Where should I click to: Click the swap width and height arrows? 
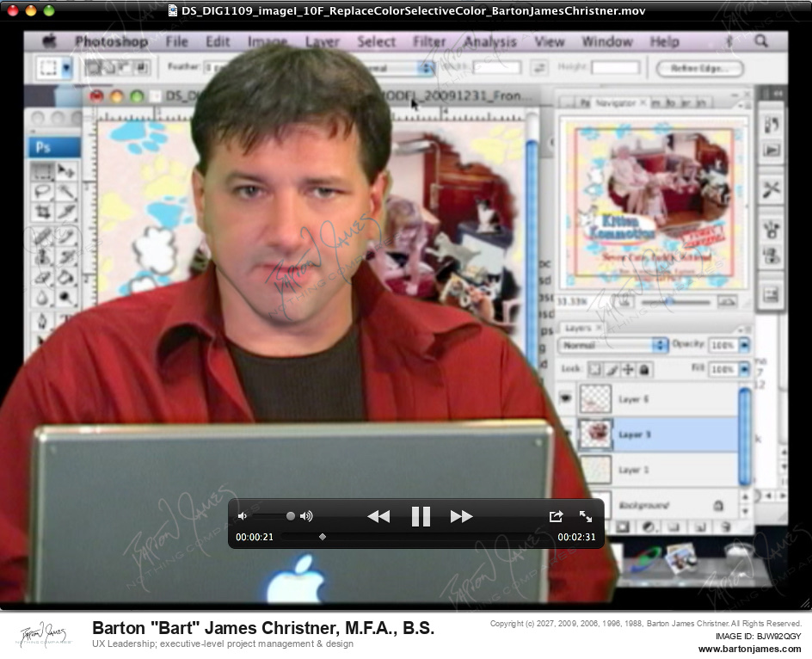pos(539,67)
